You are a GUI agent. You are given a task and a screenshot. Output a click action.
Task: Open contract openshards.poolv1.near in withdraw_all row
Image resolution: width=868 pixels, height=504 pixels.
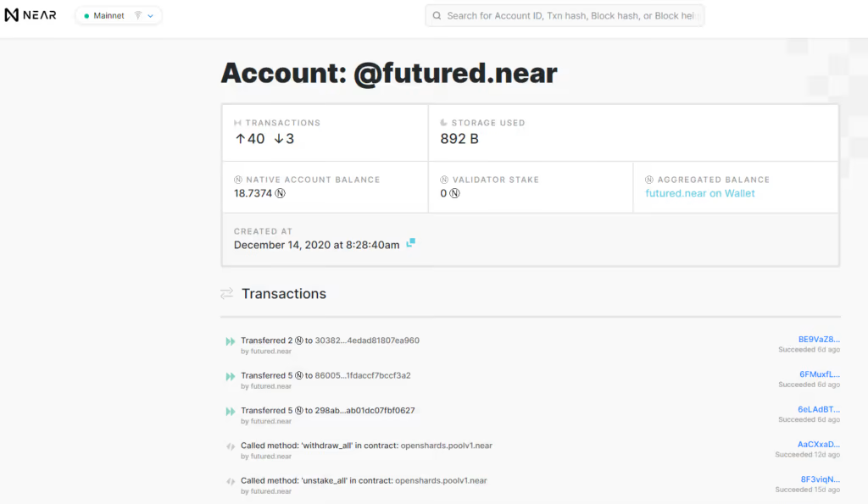click(446, 446)
